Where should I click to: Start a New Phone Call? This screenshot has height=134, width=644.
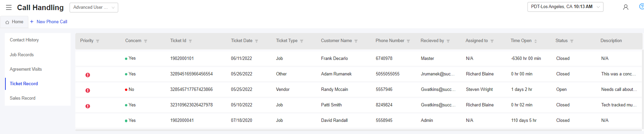click(x=49, y=22)
